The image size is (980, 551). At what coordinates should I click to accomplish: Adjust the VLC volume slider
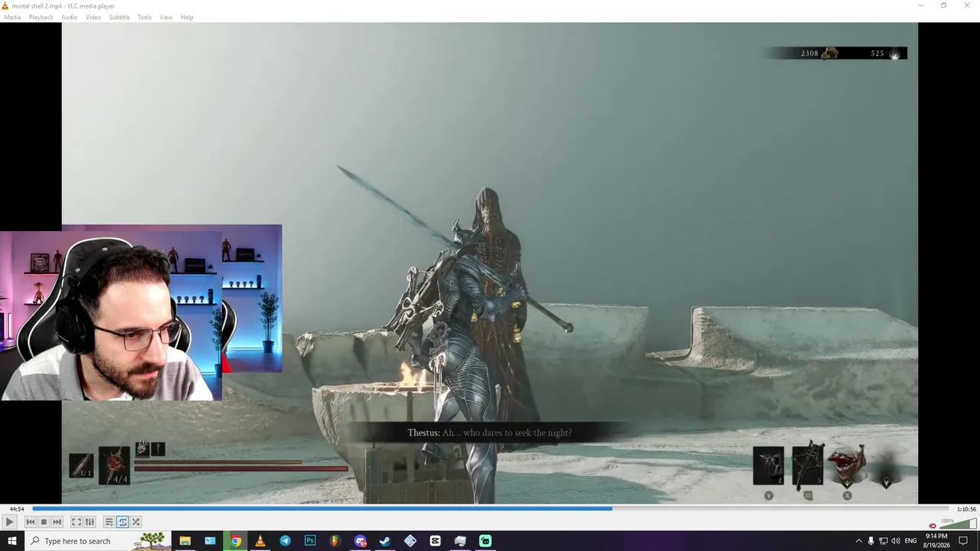pos(958,524)
